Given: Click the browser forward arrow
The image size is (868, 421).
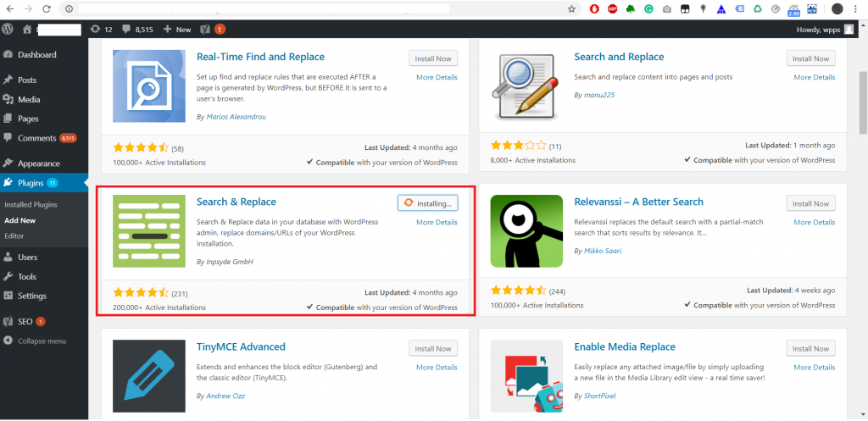Looking at the screenshot, I should [x=28, y=8].
